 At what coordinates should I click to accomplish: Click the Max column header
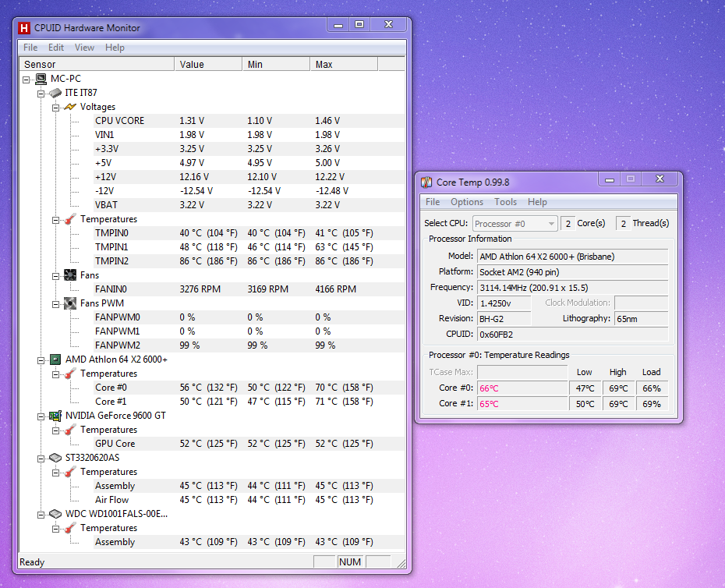pyautogui.click(x=344, y=64)
